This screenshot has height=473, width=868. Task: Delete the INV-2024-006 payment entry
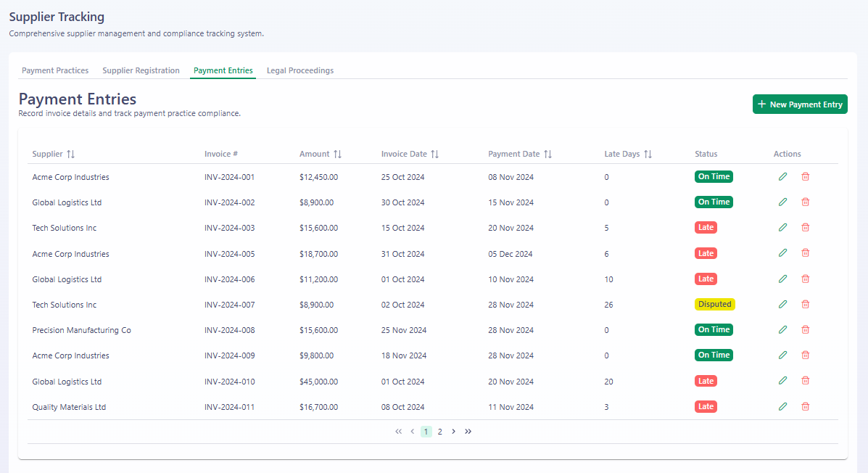pos(806,279)
